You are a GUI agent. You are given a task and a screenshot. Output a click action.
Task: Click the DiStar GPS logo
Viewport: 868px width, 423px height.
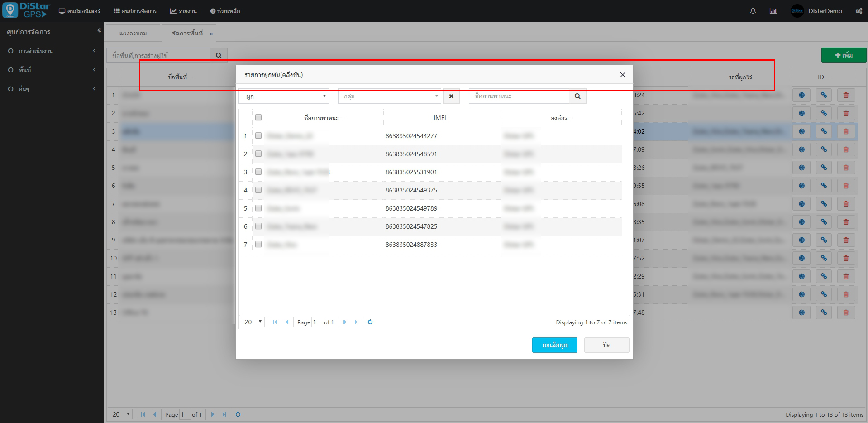pyautogui.click(x=26, y=10)
